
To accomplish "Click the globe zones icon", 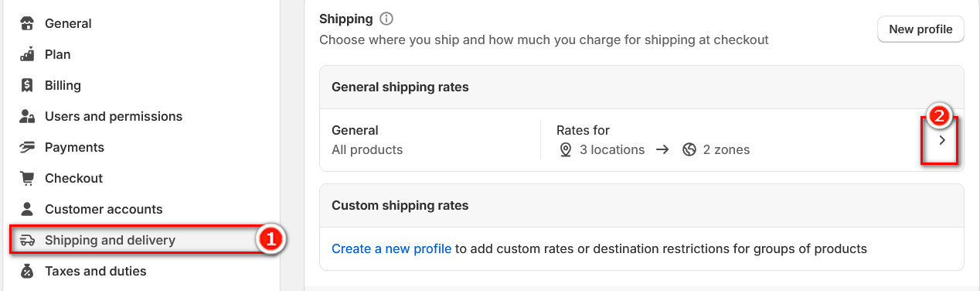I will coord(689,149).
